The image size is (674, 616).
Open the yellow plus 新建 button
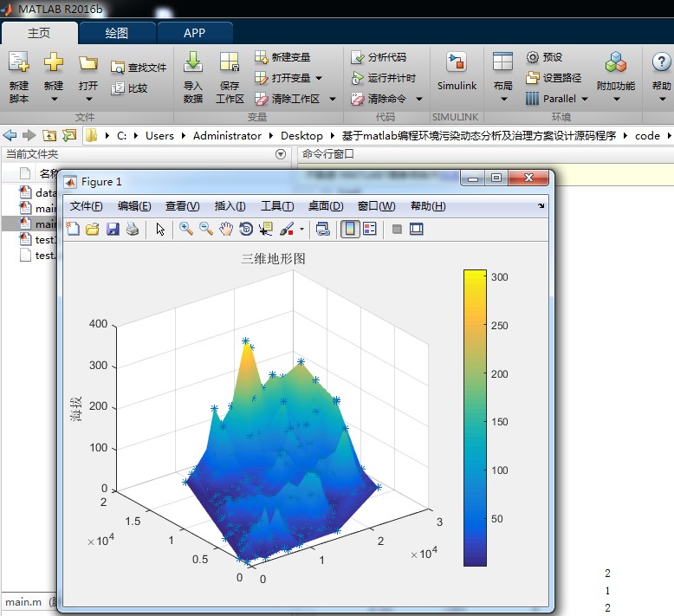point(54,62)
